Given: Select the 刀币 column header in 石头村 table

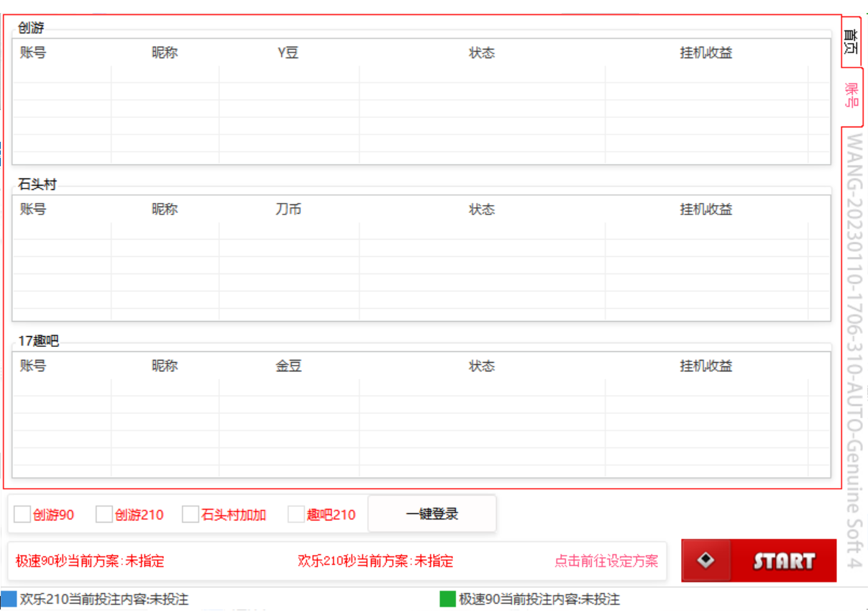Looking at the screenshot, I should [x=288, y=209].
